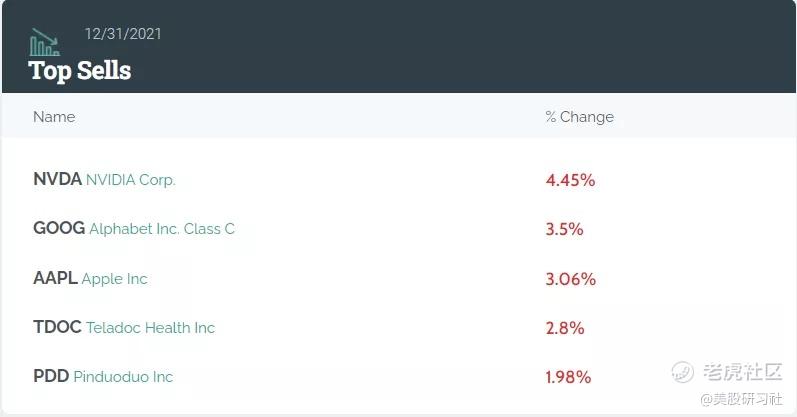Select Pinduoduo Inc company name
797x417 pixels.
tap(124, 377)
